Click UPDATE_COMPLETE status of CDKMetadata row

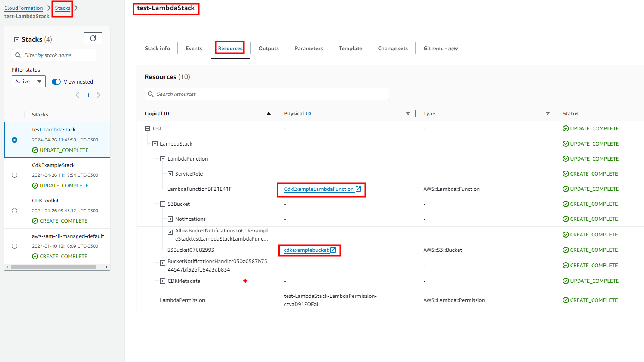[591, 281]
